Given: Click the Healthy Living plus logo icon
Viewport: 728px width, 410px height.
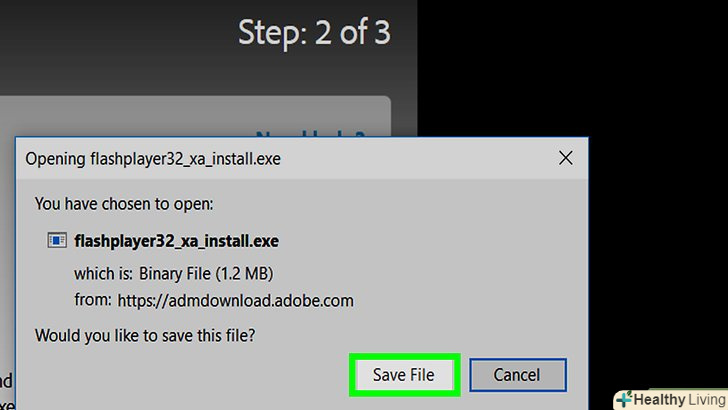Looking at the screenshot, I should (624, 399).
